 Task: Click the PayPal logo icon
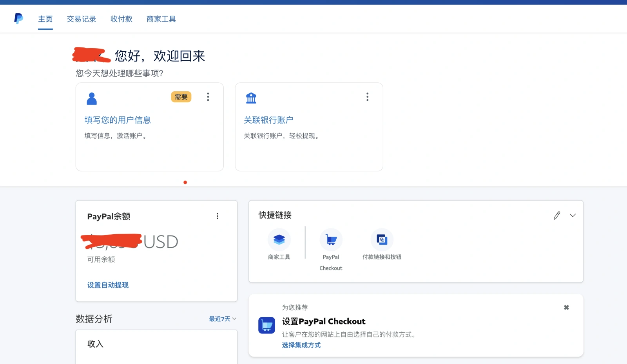[x=18, y=18]
